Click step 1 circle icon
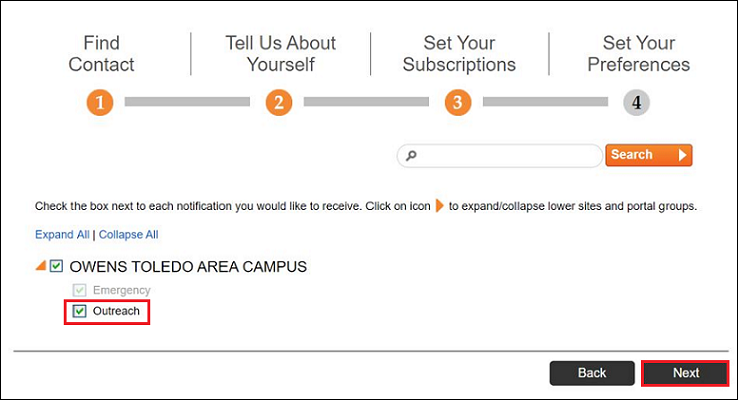The width and height of the screenshot is (739, 401). click(100, 102)
